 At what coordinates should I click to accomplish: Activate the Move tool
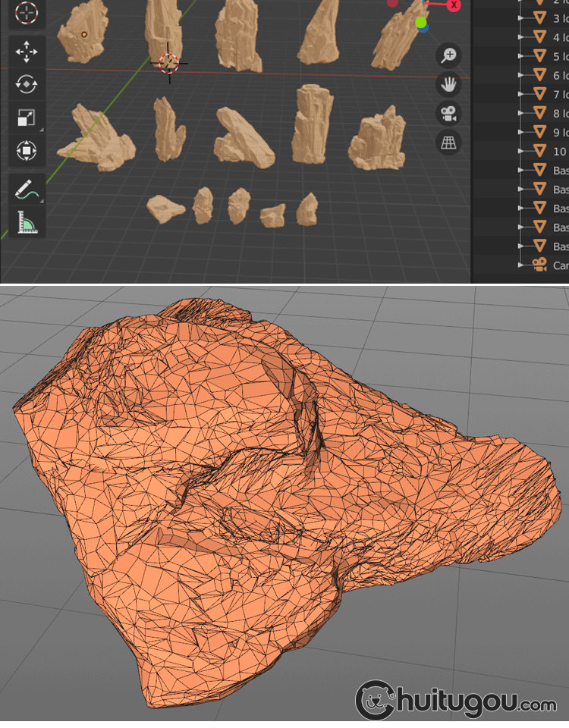(26, 51)
